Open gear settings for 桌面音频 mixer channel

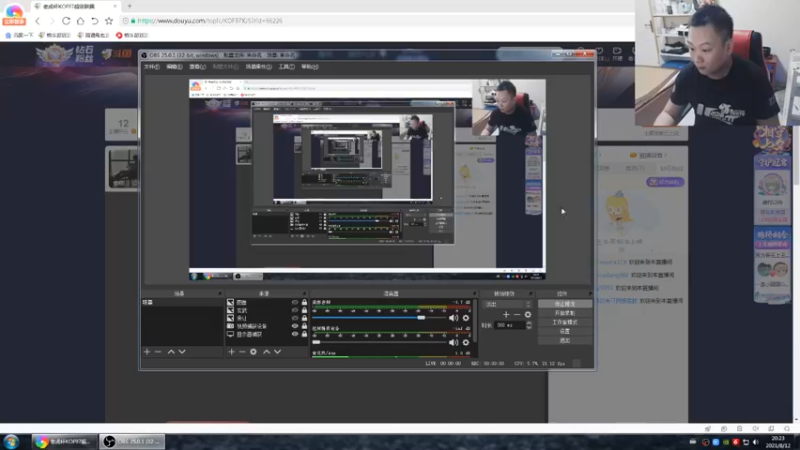[466, 318]
